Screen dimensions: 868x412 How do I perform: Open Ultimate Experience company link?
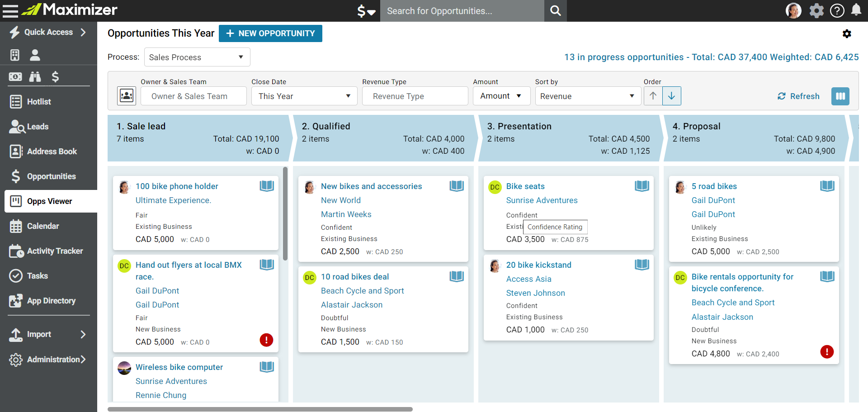pyautogui.click(x=173, y=200)
